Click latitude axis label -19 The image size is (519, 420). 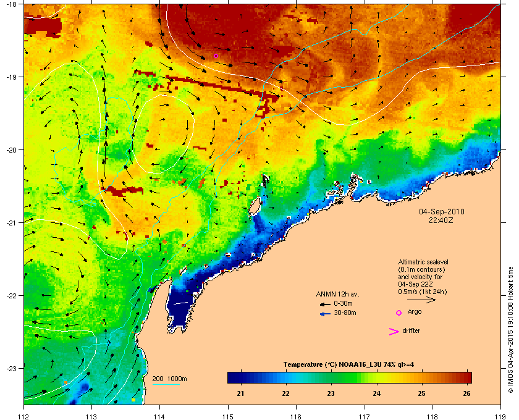tap(11, 77)
